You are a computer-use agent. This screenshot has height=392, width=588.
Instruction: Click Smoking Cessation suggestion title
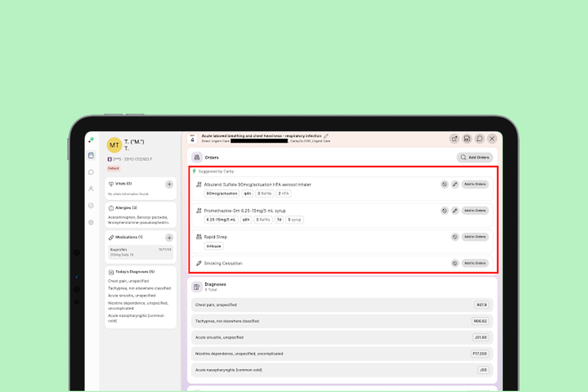(x=223, y=263)
